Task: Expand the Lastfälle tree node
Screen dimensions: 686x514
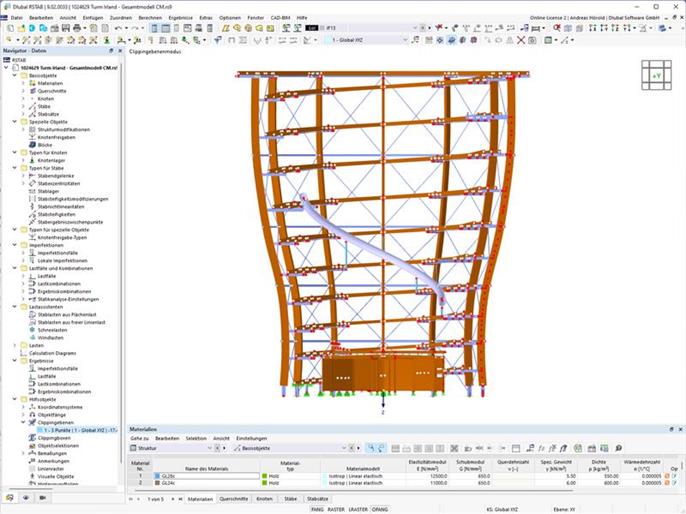Action: (x=23, y=276)
